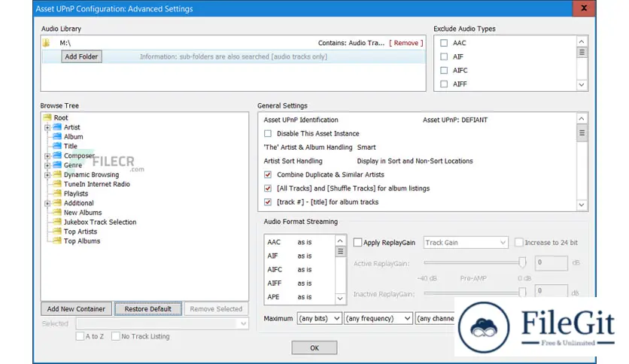This screenshot has width=629, height=364.
Task: Select the AIFF as is streaming row
Action: (x=299, y=283)
